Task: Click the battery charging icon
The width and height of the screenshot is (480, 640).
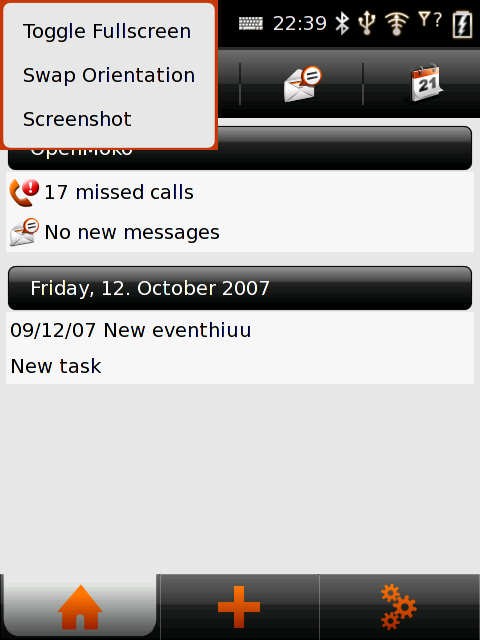Action: [x=462, y=24]
